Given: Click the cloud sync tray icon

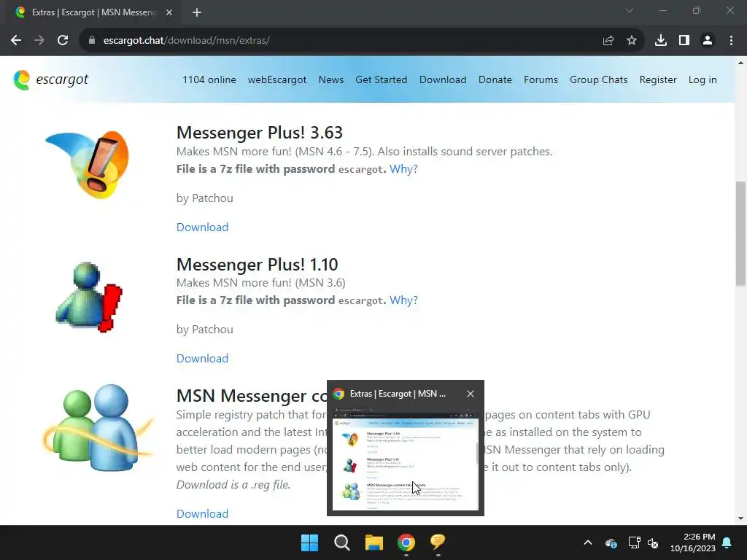Looking at the screenshot, I should 611,542.
